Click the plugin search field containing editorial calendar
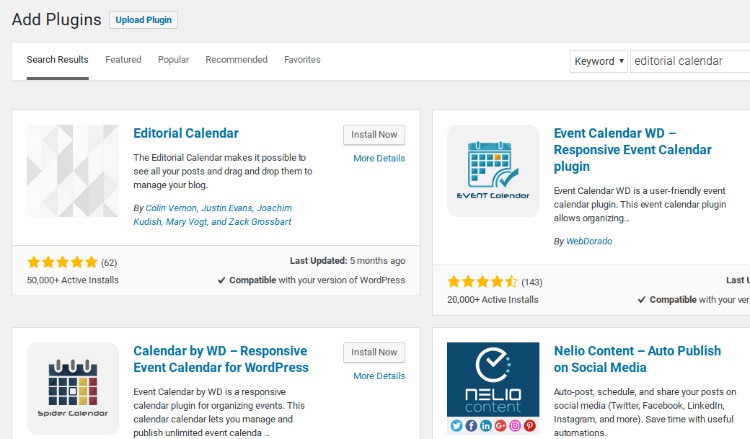 tap(690, 61)
